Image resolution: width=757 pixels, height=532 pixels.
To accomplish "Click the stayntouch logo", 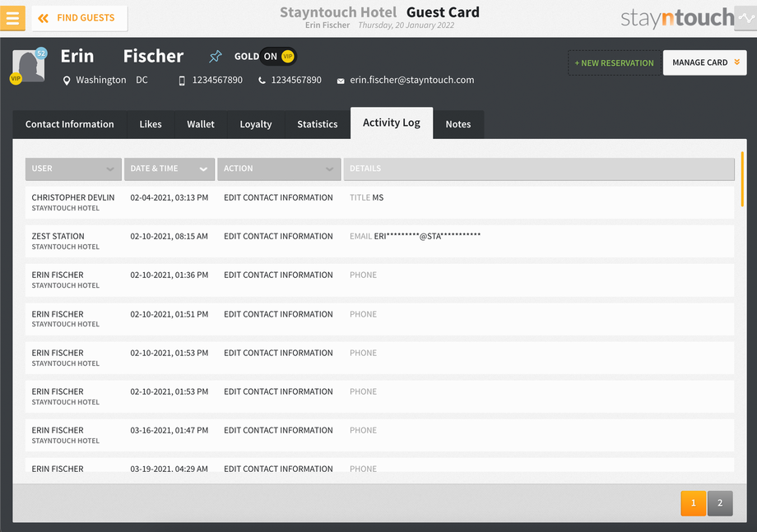I will point(677,18).
